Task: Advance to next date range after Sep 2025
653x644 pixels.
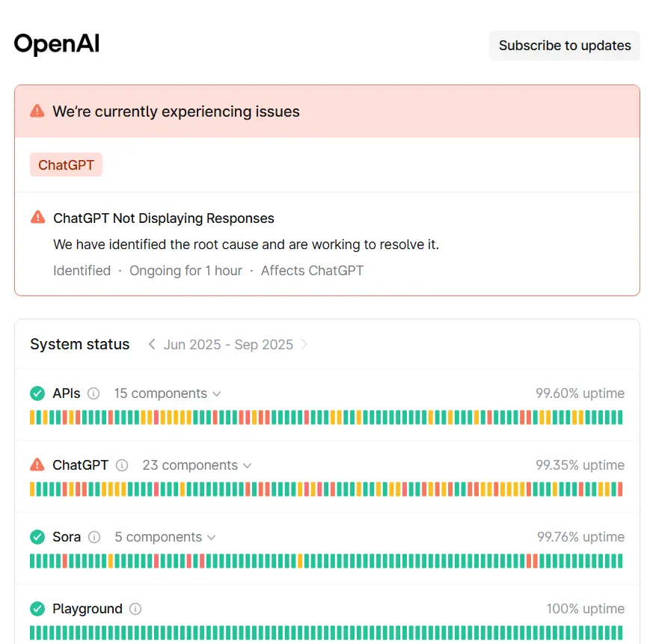Action: [x=304, y=345]
